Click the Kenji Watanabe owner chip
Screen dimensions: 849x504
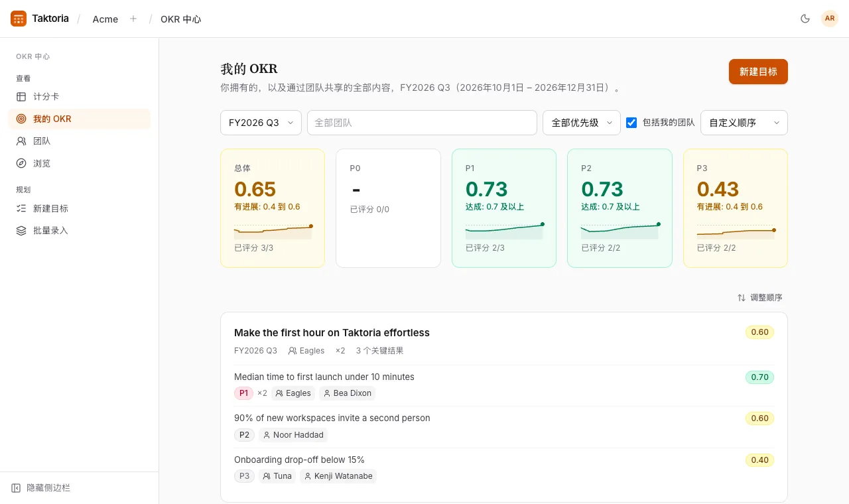pos(338,476)
